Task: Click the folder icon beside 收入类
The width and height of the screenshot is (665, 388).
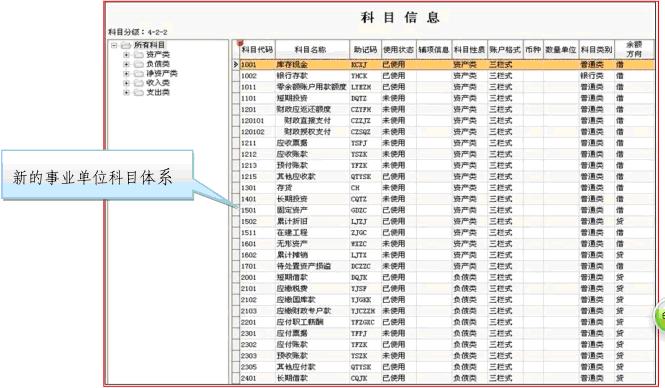Action: [139, 83]
